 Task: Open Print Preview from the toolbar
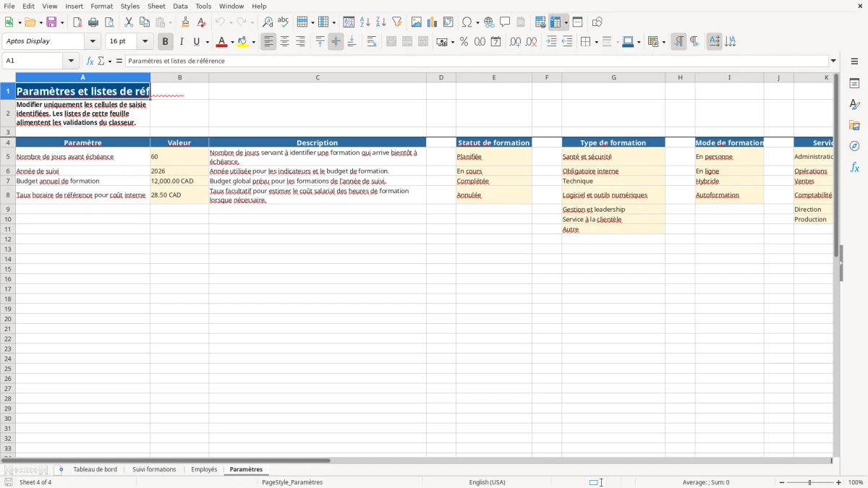pos(109,22)
